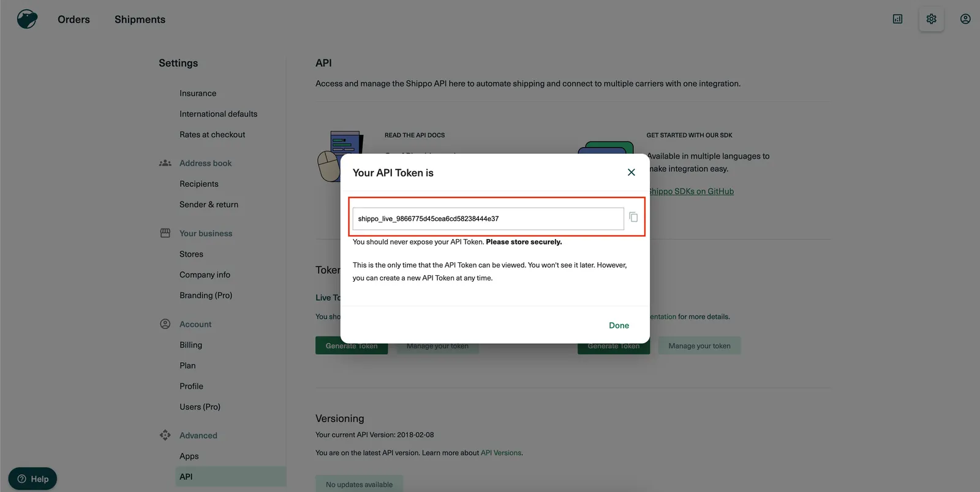
Task: Open the user profile avatar icon
Action: [965, 19]
